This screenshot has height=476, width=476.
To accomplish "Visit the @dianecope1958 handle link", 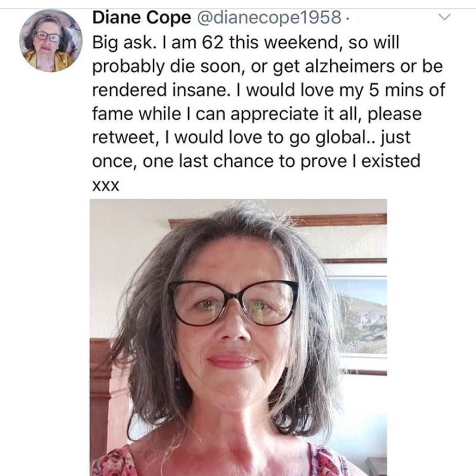I will click(269, 18).
